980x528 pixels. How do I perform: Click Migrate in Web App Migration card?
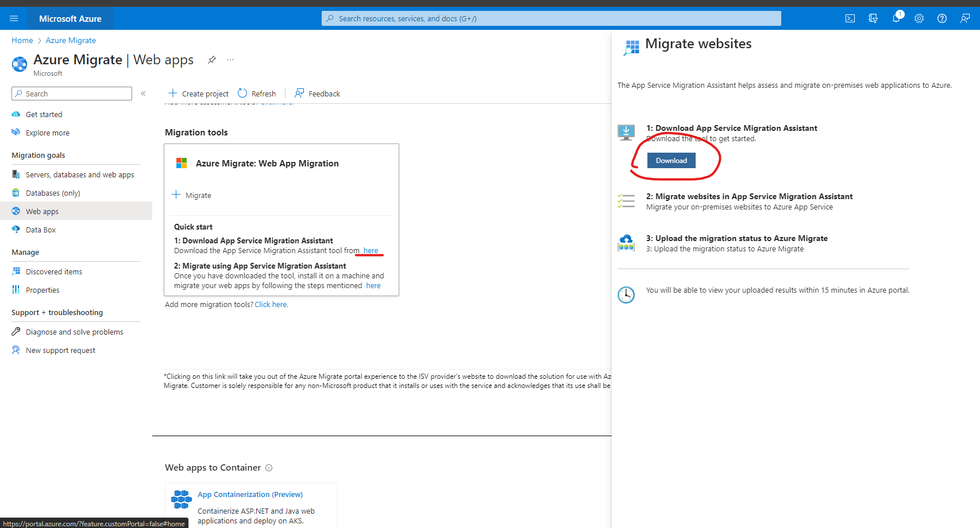pyautogui.click(x=192, y=195)
